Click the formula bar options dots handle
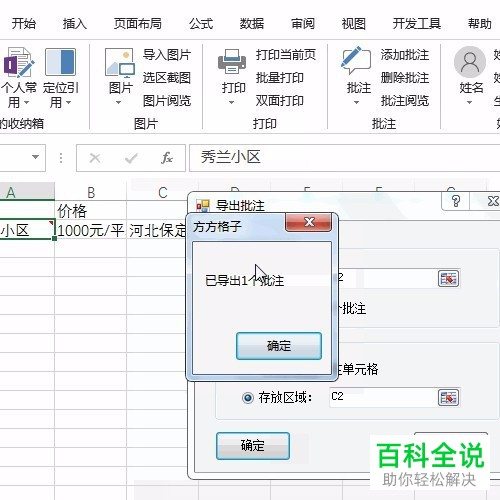Image resolution: width=500 pixels, height=500 pixels. (61, 158)
